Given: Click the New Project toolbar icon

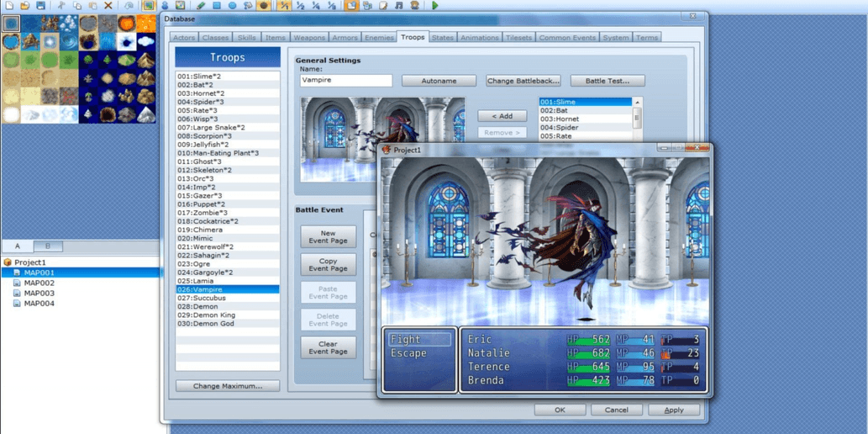Looking at the screenshot, I should (9, 6).
